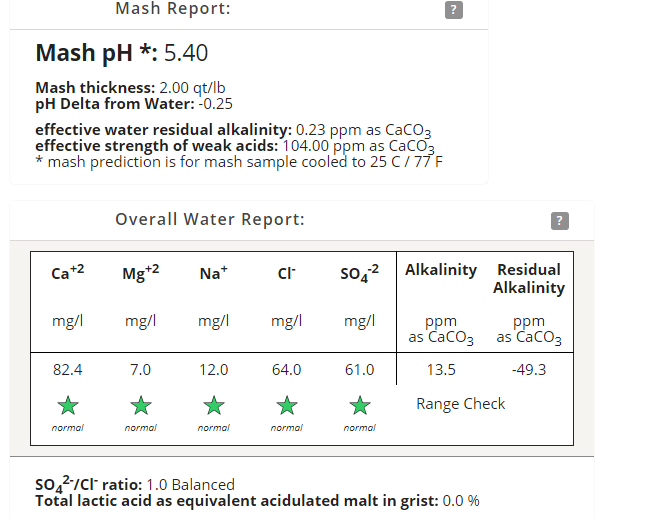
Task: Click the sodium value 12.0
Action: (214, 370)
